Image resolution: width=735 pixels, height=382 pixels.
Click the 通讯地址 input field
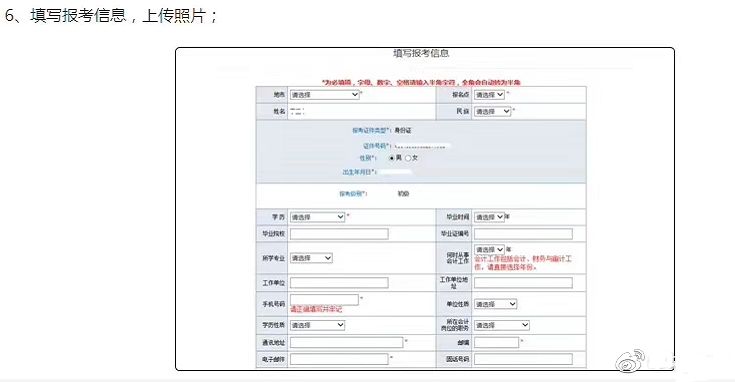click(346, 343)
